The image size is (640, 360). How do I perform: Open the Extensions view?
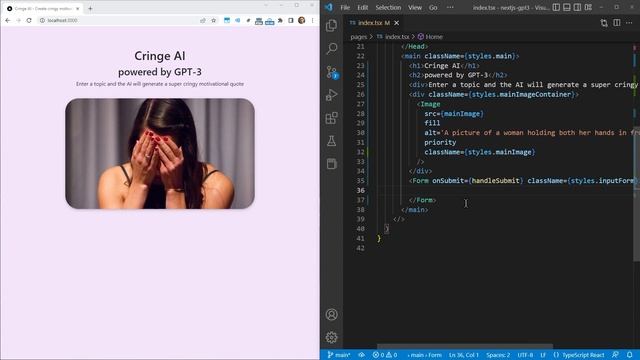[x=331, y=118]
